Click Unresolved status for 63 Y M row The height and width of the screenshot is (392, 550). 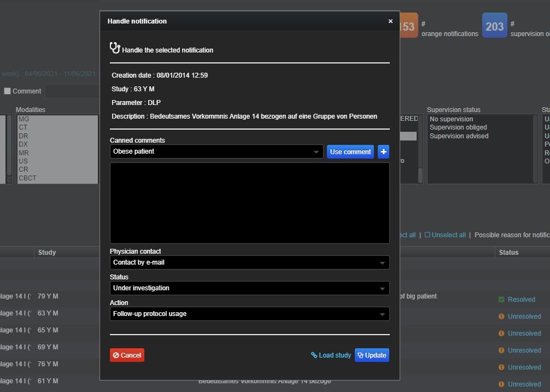pyautogui.click(x=524, y=316)
